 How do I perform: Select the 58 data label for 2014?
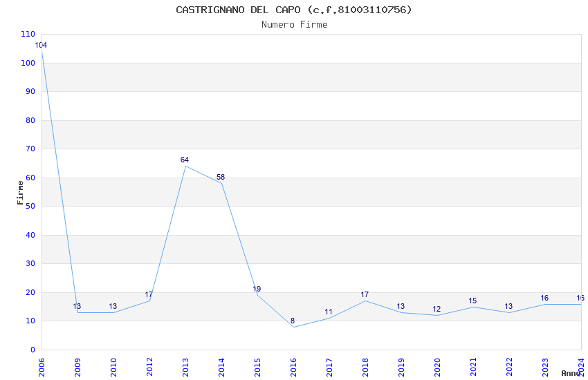(221, 177)
